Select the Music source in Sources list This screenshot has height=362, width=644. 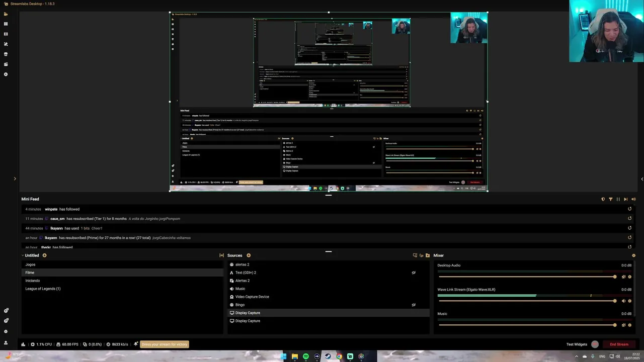pos(329,289)
